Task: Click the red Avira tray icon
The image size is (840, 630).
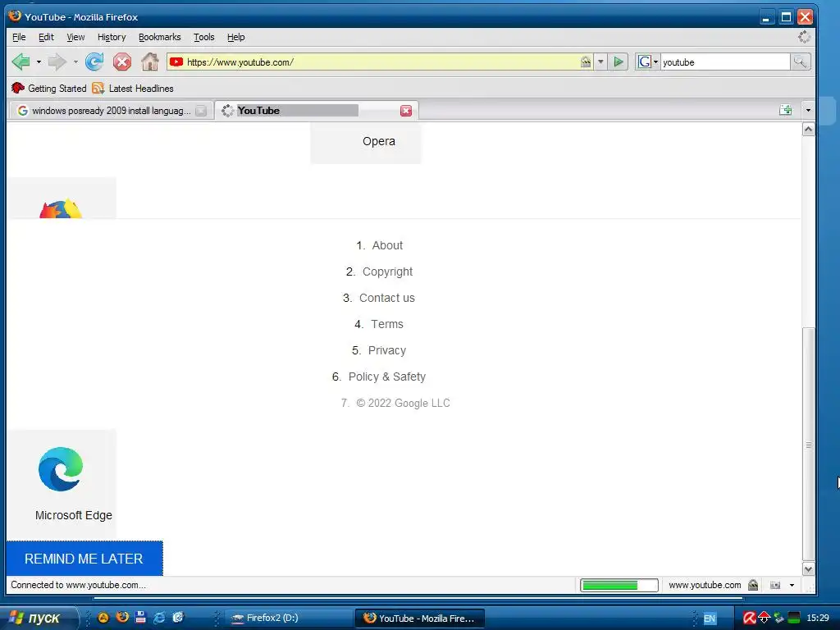Action: pyautogui.click(x=749, y=619)
